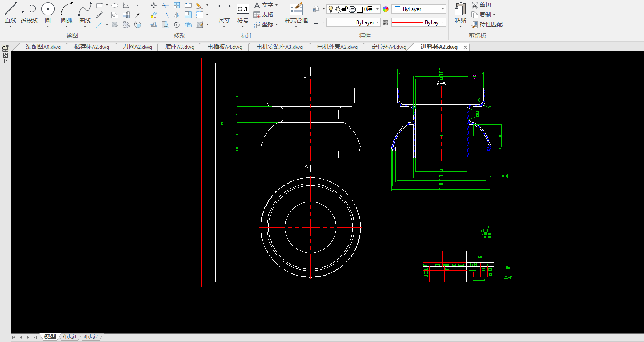Select the ellipse tool in the draw panel
This screenshot has height=342, width=644.
pyautogui.click(x=115, y=5)
